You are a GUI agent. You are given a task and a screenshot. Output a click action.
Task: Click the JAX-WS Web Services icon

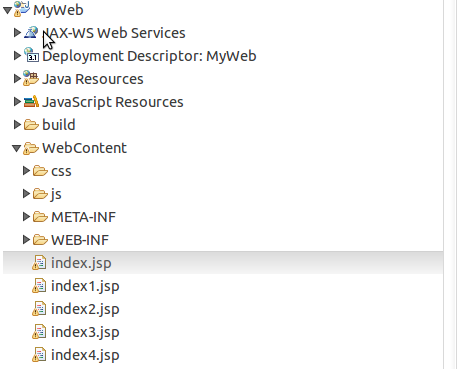31,32
